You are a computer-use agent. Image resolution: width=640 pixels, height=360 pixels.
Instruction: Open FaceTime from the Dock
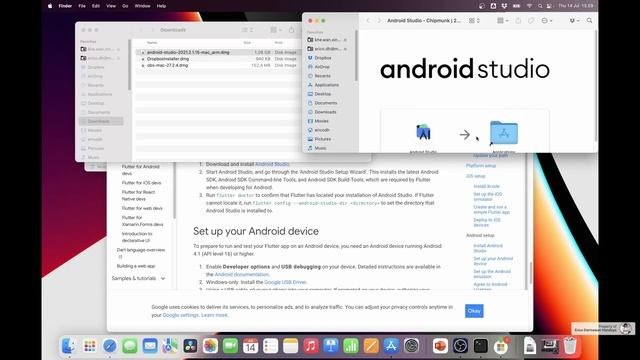click(230, 346)
